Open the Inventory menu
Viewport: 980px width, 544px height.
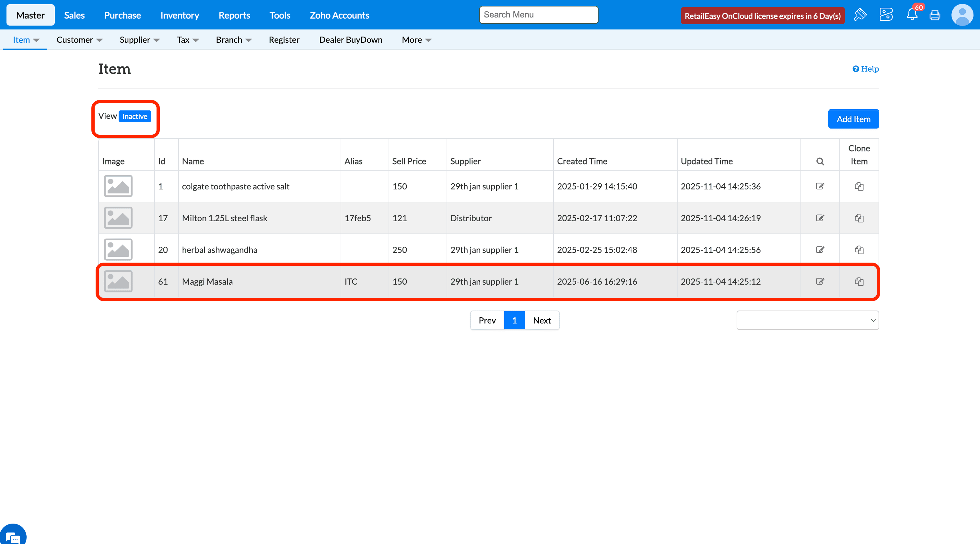[x=180, y=15]
